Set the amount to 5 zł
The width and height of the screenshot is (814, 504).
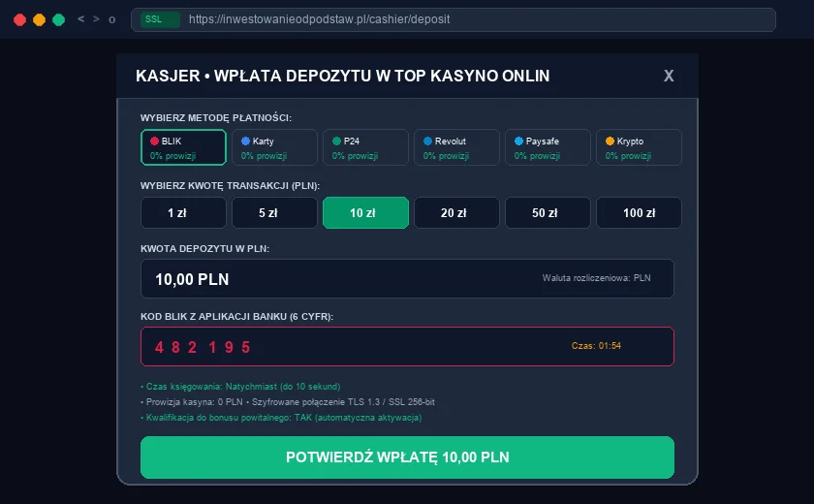274,213
